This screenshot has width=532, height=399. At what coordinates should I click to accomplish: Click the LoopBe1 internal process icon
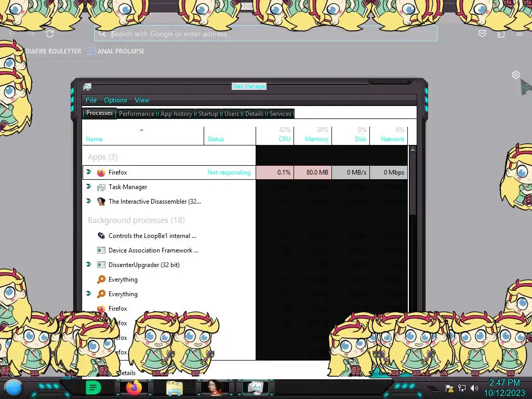[x=101, y=236]
